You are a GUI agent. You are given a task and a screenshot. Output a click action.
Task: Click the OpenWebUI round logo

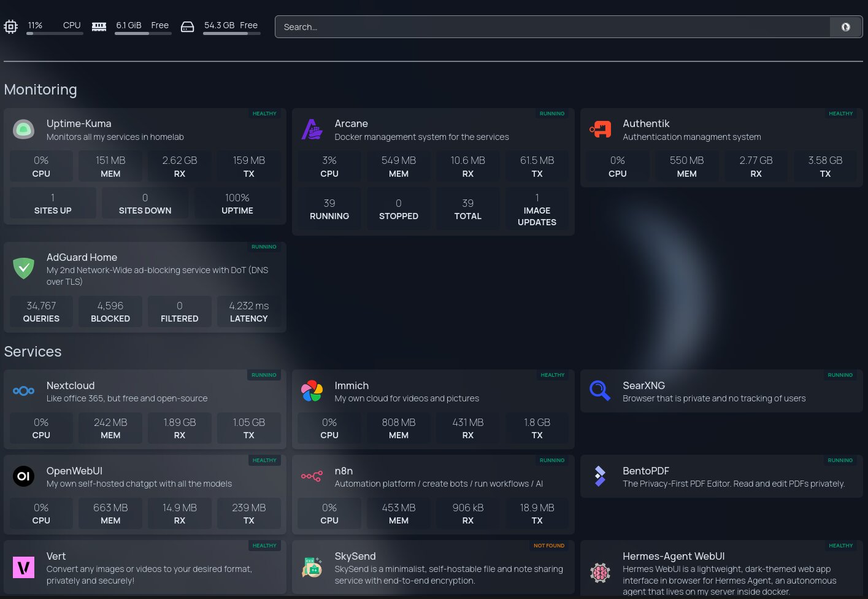coord(23,476)
